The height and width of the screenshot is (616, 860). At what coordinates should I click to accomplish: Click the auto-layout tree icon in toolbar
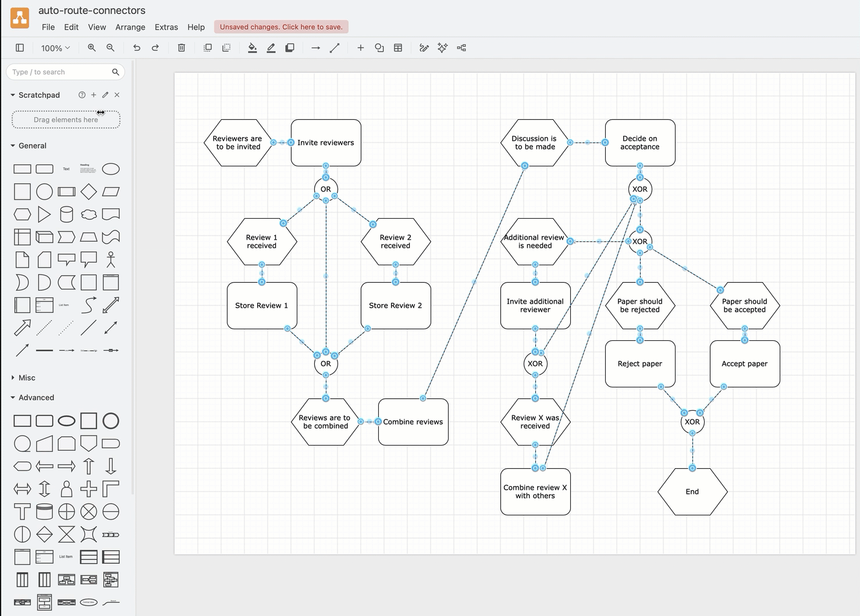click(x=461, y=48)
